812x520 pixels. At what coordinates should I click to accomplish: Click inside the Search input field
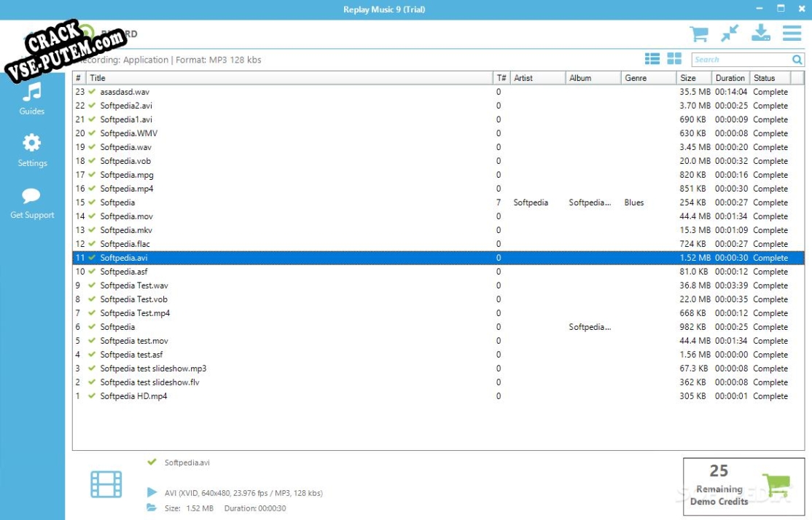[740, 60]
